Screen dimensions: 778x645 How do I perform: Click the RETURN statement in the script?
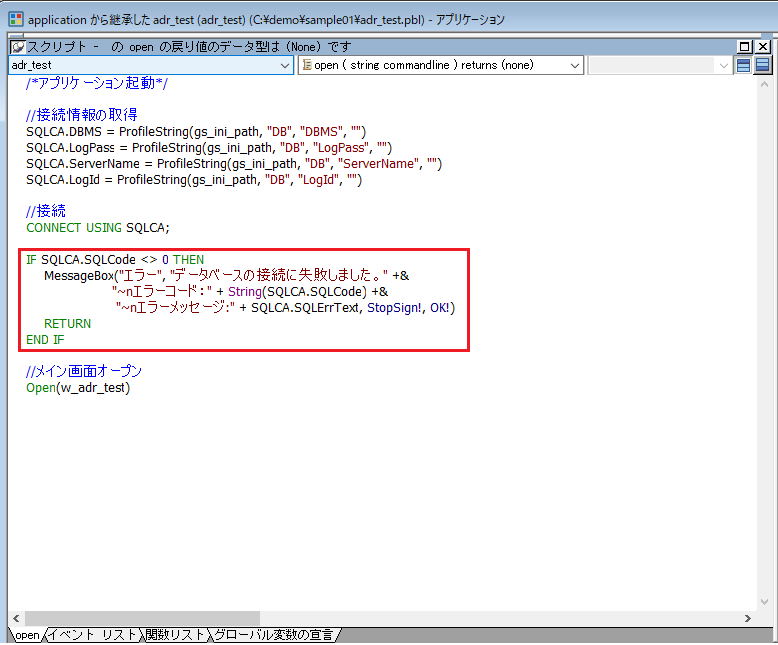tap(67, 324)
